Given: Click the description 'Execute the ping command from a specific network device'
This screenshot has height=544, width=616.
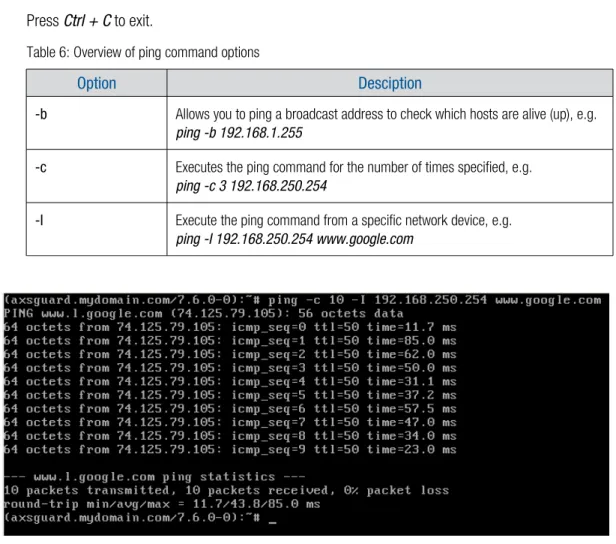Looking at the screenshot, I should click(x=343, y=220).
